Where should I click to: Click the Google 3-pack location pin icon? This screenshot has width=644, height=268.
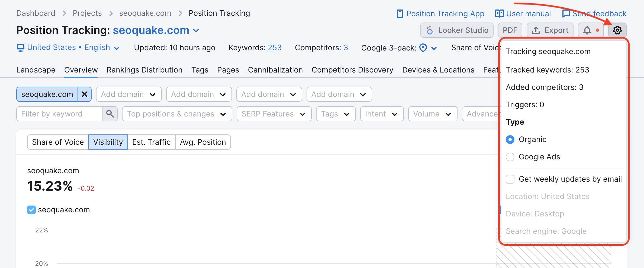[423, 48]
